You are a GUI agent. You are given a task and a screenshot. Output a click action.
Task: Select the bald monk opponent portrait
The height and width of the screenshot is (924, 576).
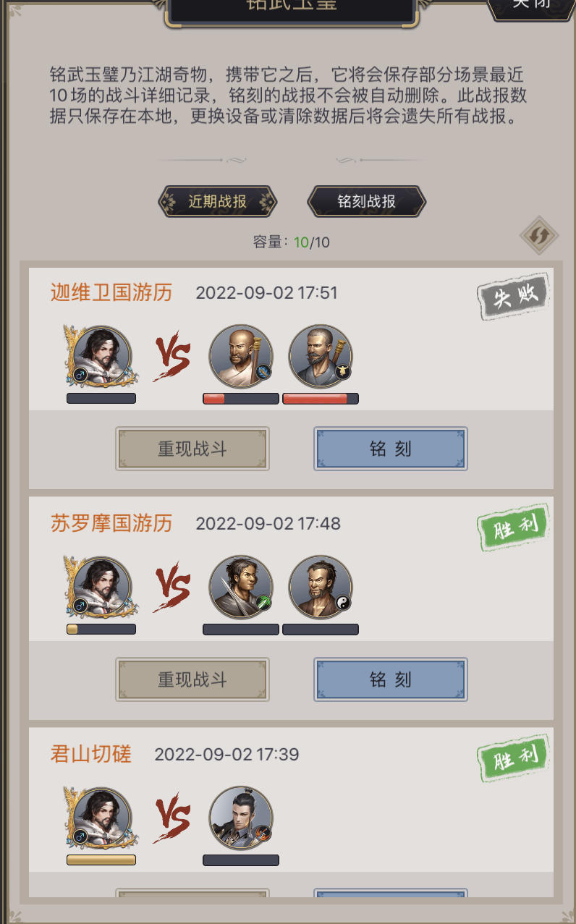[x=241, y=356]
